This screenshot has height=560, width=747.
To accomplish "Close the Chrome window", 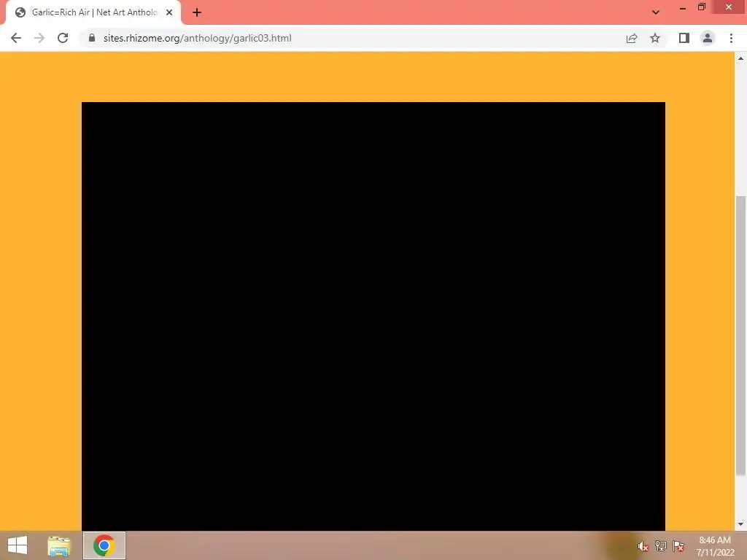I will [x=729, y=7].
